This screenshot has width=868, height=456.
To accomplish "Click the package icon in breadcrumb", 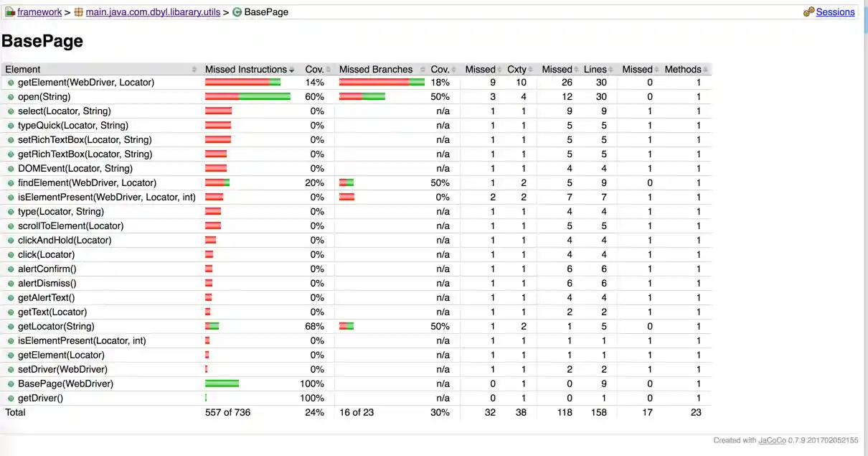I will pyautogui.click(x=78, y=12).
